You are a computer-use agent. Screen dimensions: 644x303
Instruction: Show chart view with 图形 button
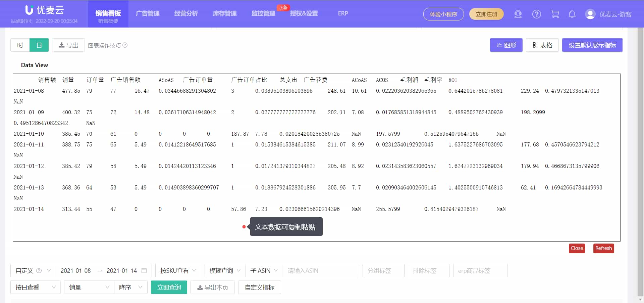[506, 45]
